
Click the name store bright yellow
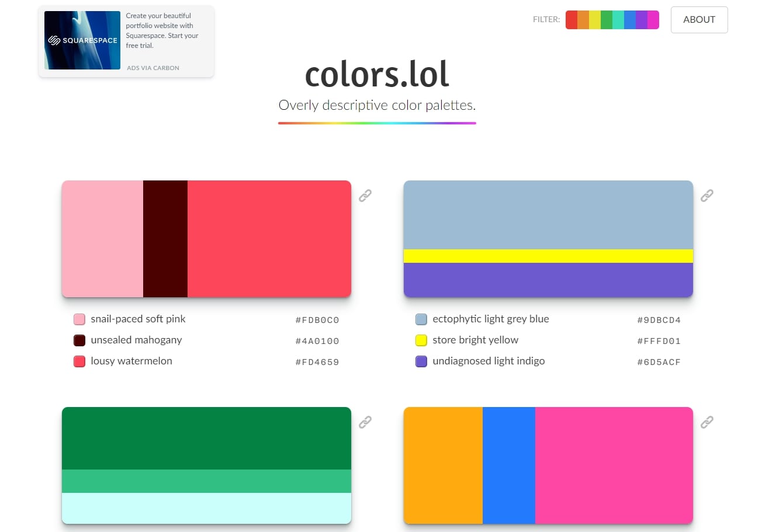tap(476, 340)
